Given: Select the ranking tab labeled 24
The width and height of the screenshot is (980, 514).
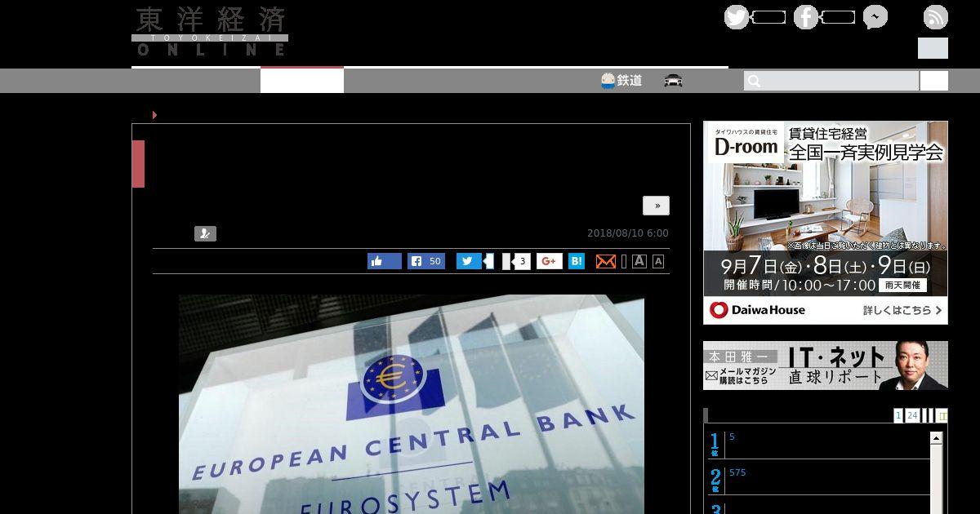Looking at the screenshot, I should click(912, 416).
